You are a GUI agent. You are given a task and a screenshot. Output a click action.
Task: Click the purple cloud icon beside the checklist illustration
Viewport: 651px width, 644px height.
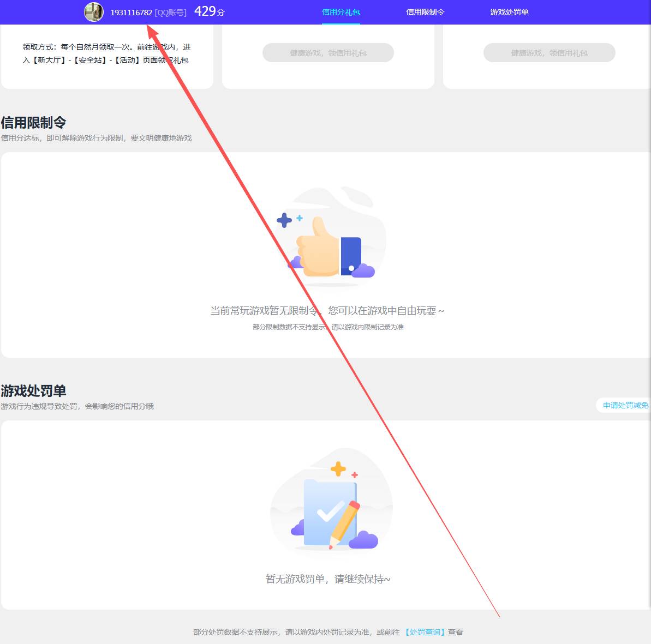pos(365,540)
